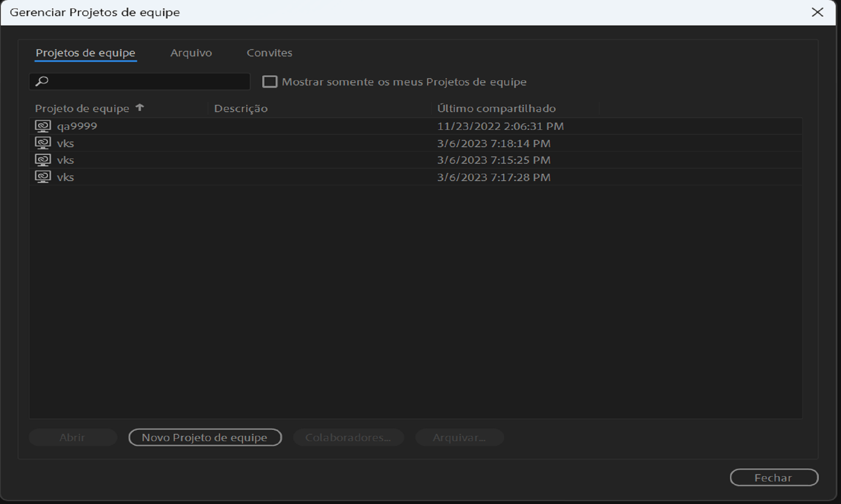
Task: Click inside the project search field
Action: (x=149, y=81)
